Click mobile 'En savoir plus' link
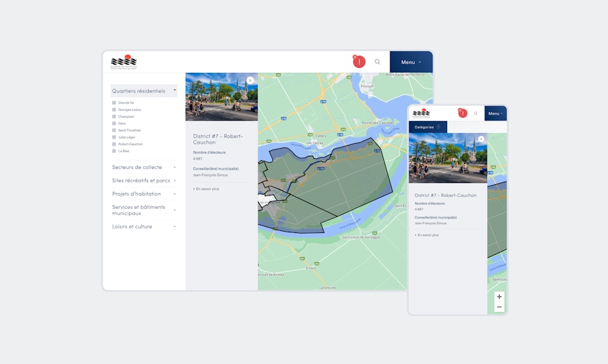 427,235
